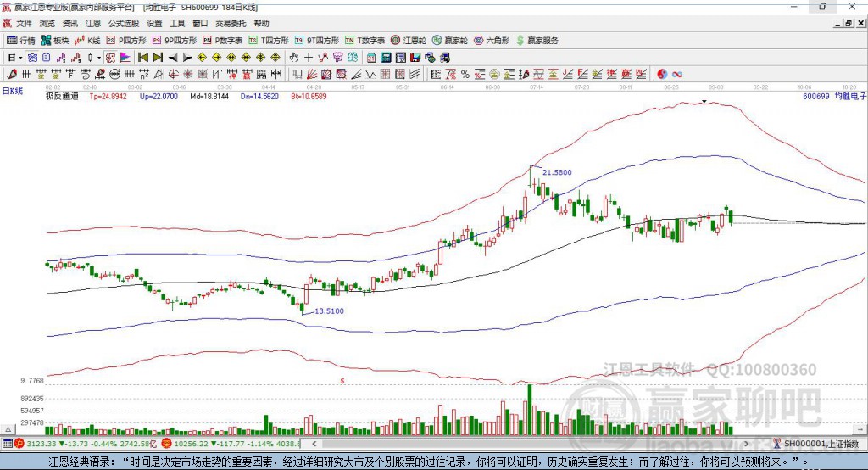This screenshot has height=470, width=868.
Task: Click the 13.5100 low price label
Action: 329,311
